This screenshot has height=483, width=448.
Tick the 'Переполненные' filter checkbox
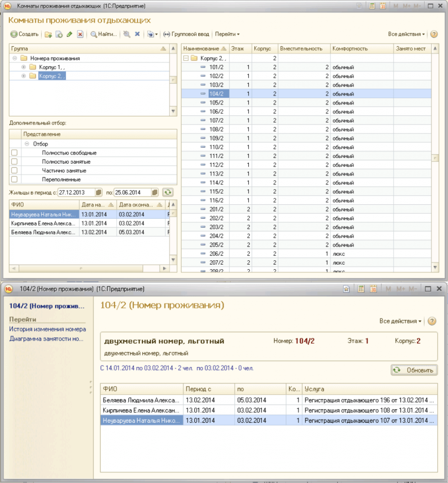click(x=14, y=179)
